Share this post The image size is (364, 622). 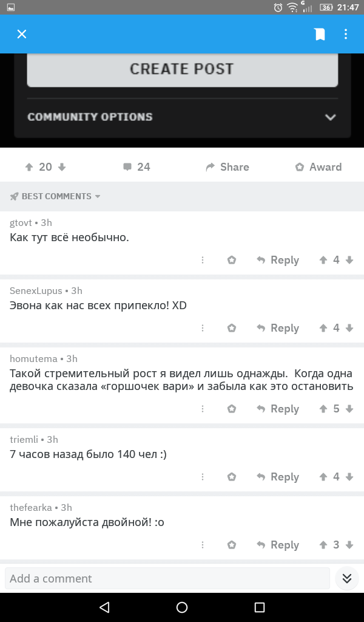click(x=227, y=167)
